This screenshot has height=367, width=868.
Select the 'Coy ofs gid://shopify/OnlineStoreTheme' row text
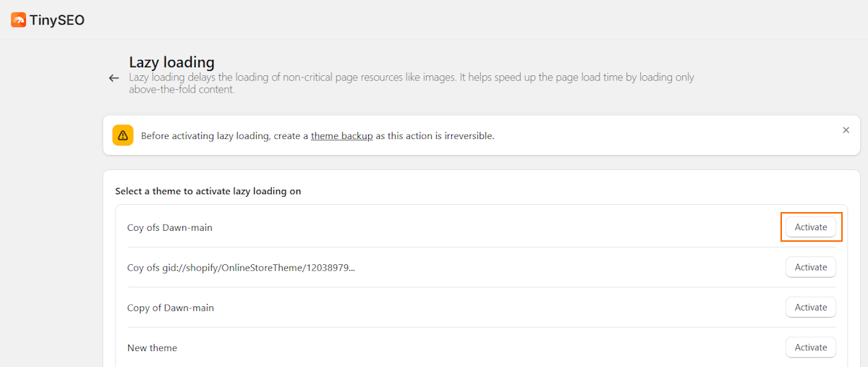tap(241, 268)
